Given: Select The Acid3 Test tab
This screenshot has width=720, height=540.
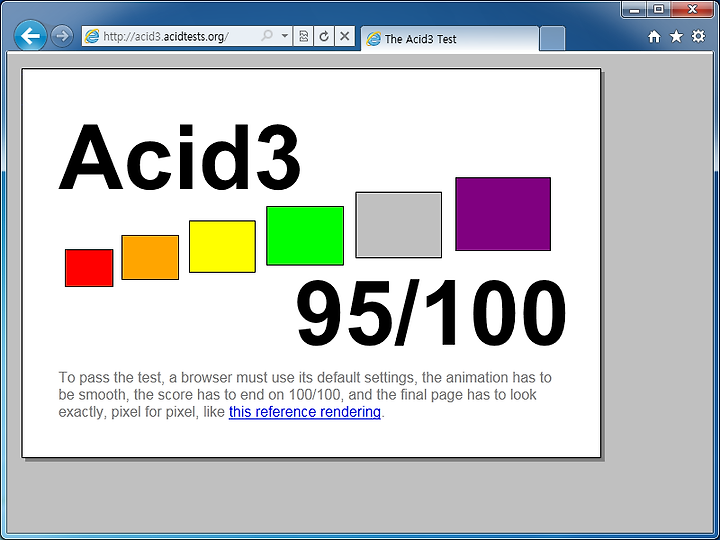Looking at the screenshot, I should (x=450, y=39).
